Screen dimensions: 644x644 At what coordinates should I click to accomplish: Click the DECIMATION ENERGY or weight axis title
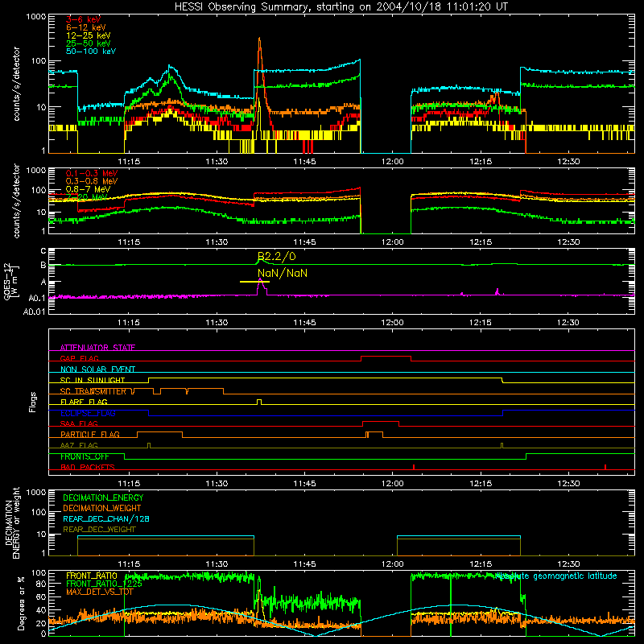[12, 522]
